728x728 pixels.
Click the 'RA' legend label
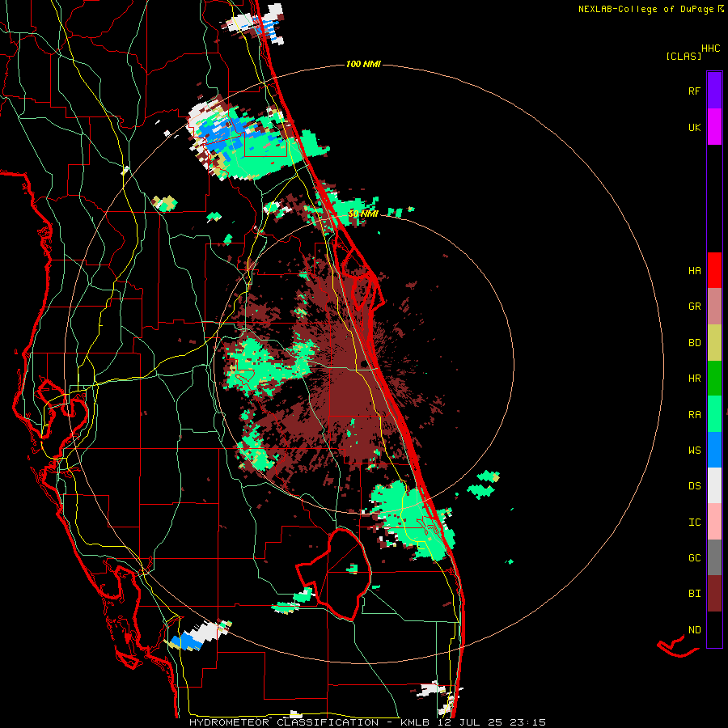click(694, 415)
